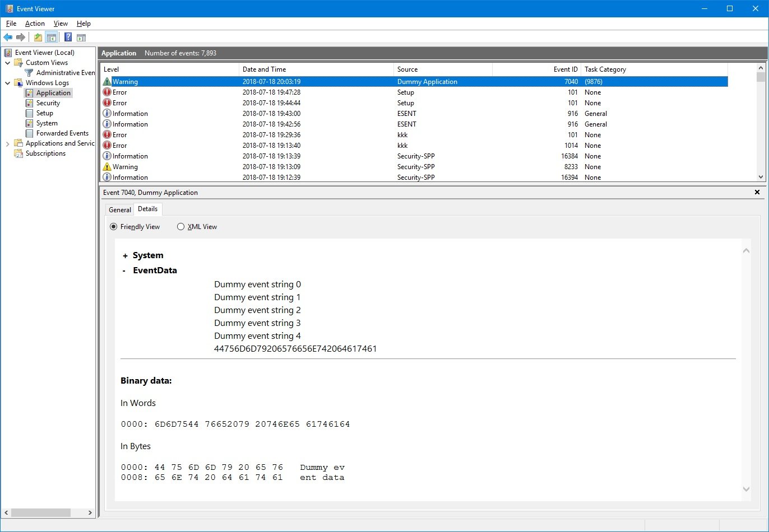Toggle the Show/Hide Console Tree icon
The height and width of the screenshot is (532, 769).
(x=51, y=38)
